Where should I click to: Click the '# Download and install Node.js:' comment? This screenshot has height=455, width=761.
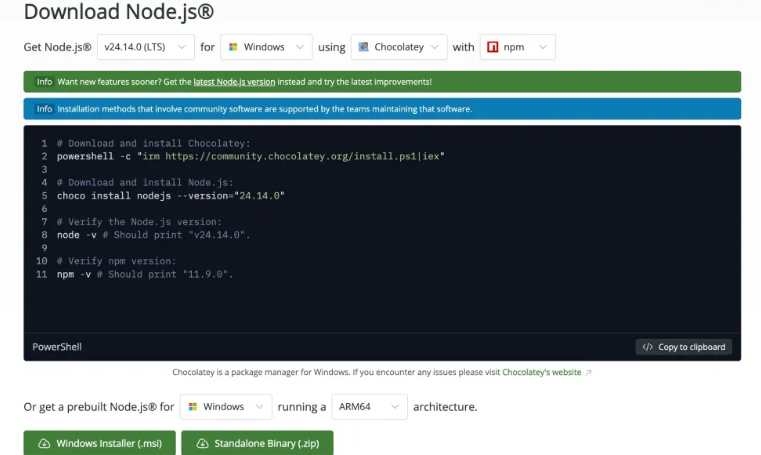(x=145, y=183)
